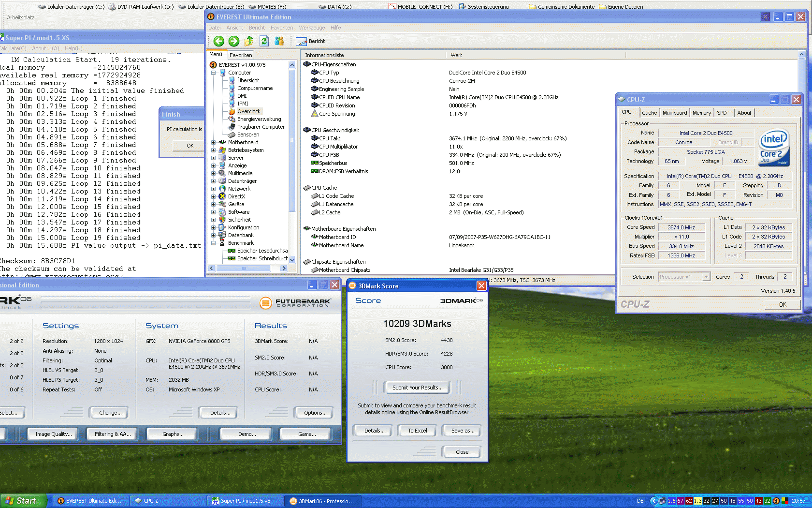Viewport: 812px width, 508px height.
Task: Open the Windows Start menu
Action: click(x=23, y=501)
